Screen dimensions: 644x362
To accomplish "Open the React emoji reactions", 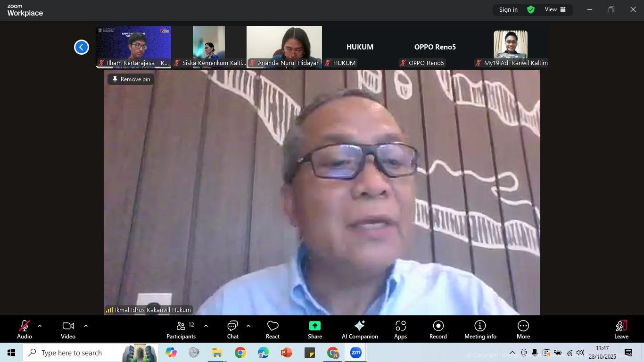I will coord(272,330).
